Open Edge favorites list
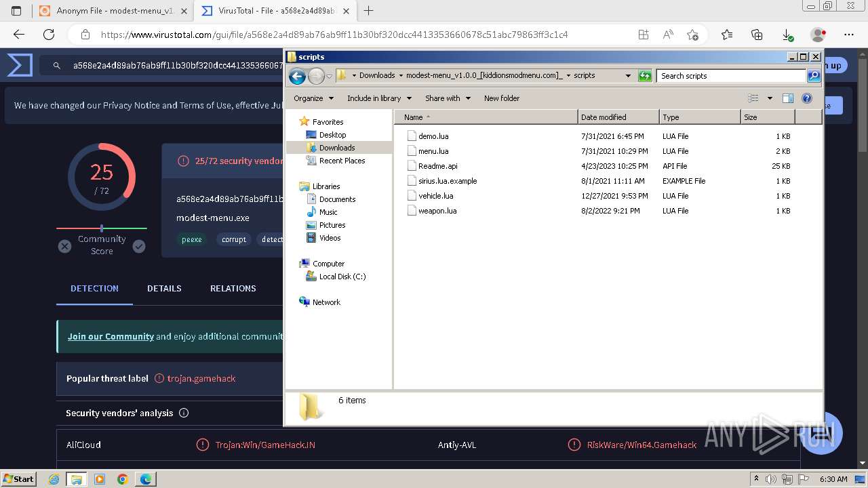This screenshot has height=488, width=868. (x=727, y=35)
